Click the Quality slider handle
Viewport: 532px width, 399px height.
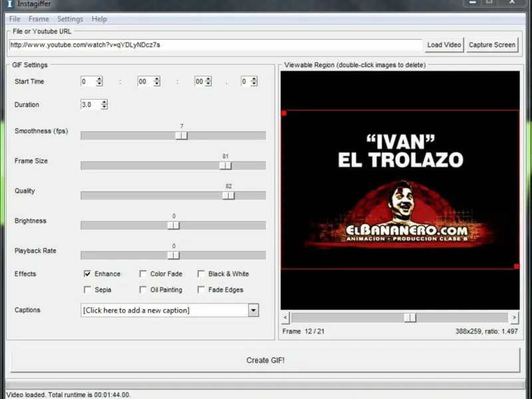228,196
